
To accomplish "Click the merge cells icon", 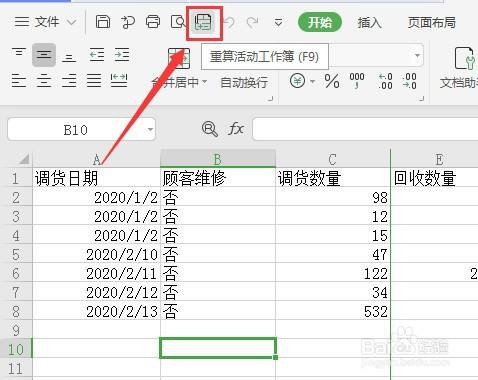I will tap(179, 58).
